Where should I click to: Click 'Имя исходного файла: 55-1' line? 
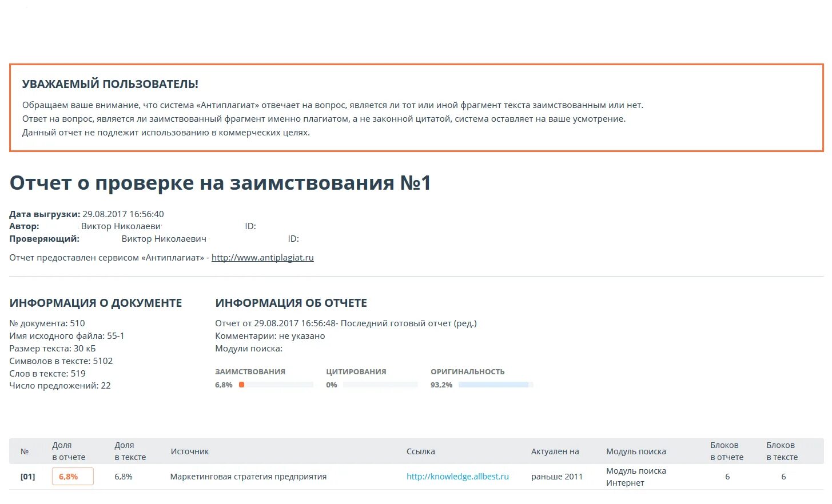(67, 336)
